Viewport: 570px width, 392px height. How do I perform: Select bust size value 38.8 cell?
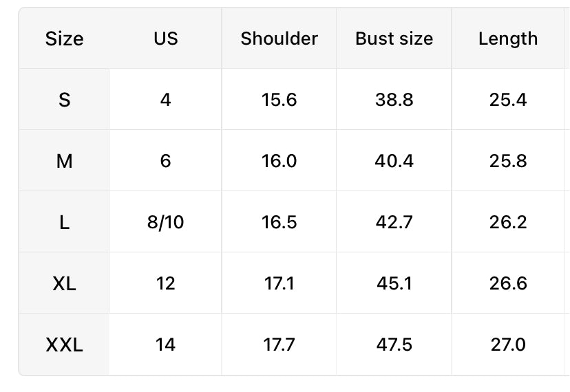pyautogui.click(x=394, y=100)
